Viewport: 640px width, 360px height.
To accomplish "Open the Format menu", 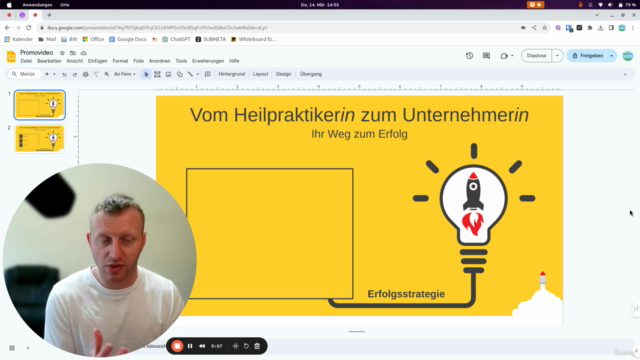I will (x=120, y=61).
